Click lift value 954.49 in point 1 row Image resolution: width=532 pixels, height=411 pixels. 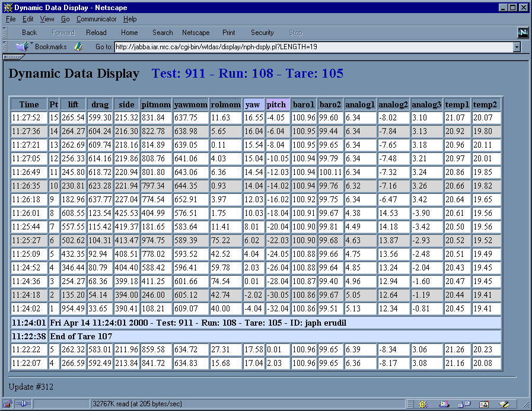coord(73,309)
